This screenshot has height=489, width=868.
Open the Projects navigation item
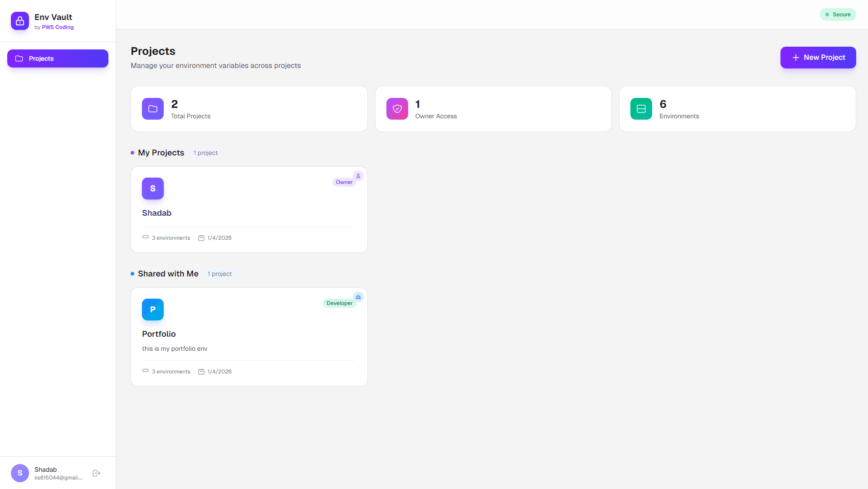pos(57,58)
